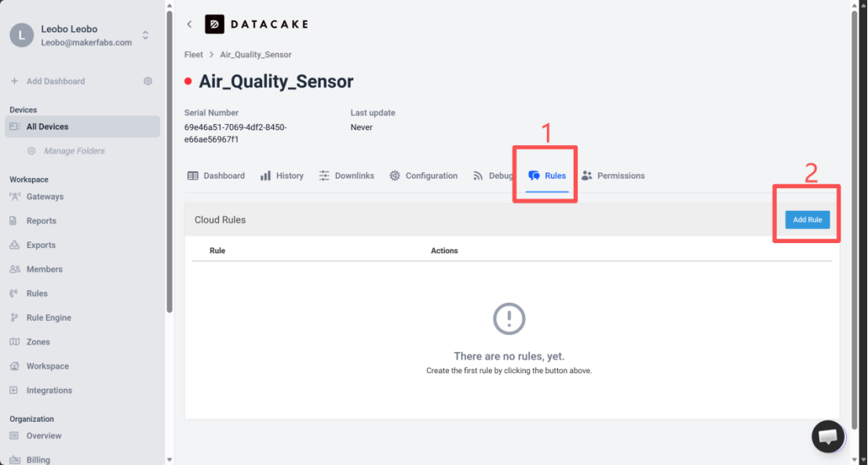The height and width of the screenshot is (465, 868).
Task: Click the sidebar Rules icon
Action: click(14, 293)
